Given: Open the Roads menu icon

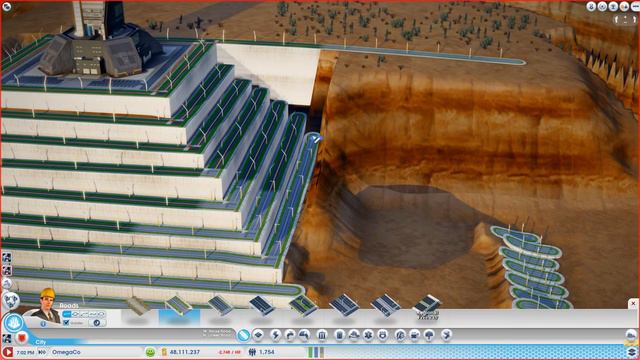Looking at the screenshot, I should pos(243,335).
